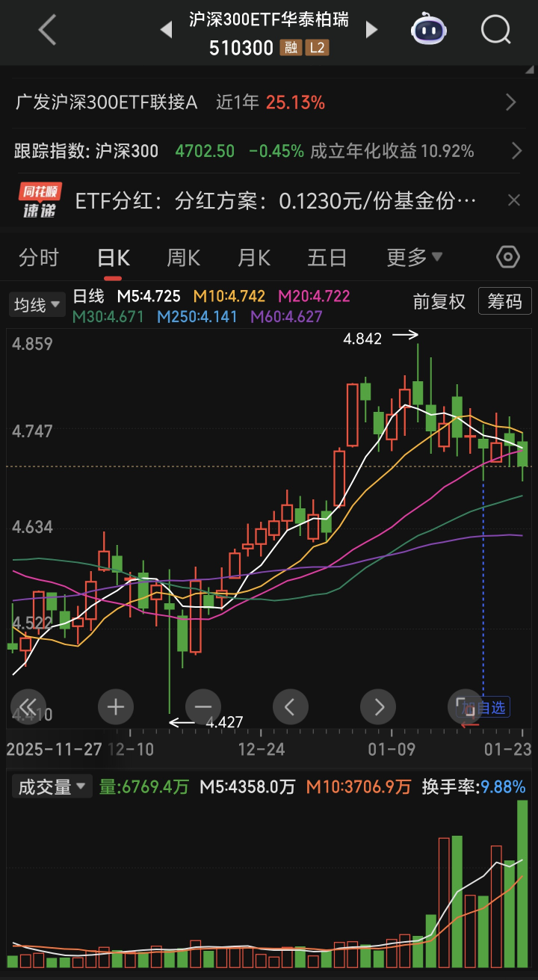Tap the 01-09 date axis label
This screenshot has height=980, width=538.
(x=392, y=748)
